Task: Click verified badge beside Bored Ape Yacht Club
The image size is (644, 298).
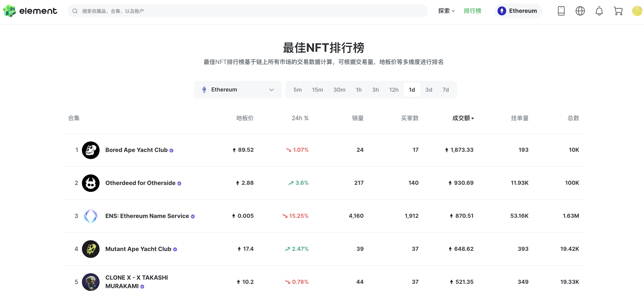Action: [171, 151]
